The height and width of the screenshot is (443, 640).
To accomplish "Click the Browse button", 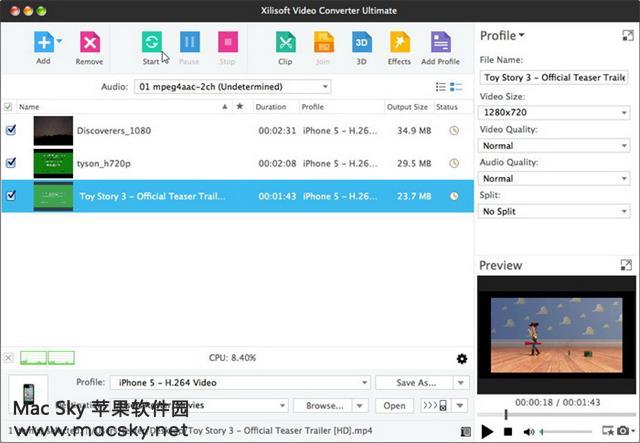I will tap(323, 405).
